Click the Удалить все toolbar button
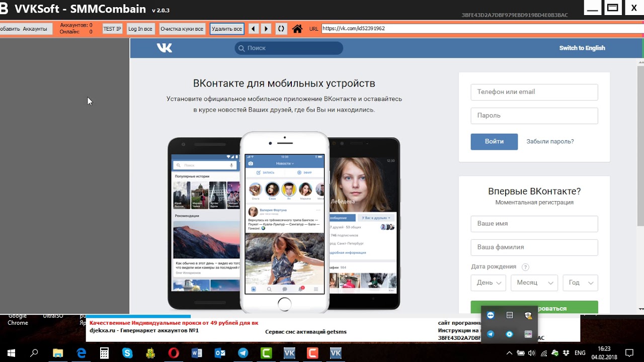Viewport: 644px width, 362px height. 227,29
